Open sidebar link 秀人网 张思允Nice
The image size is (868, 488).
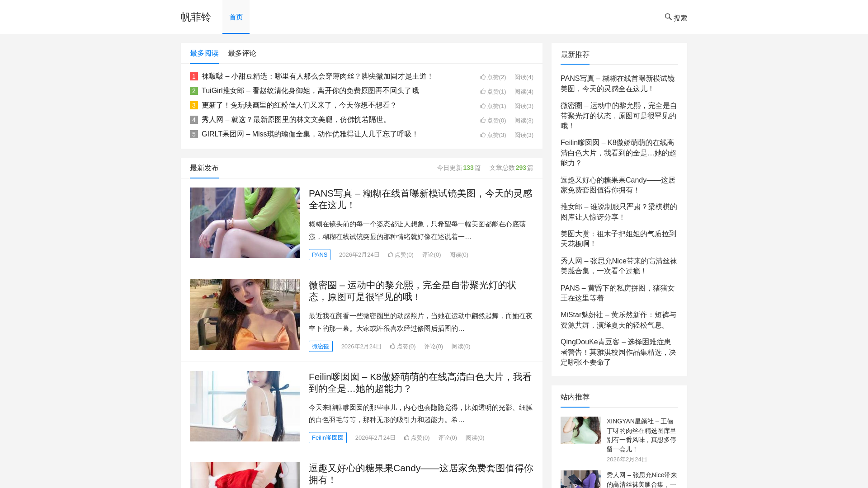(619, 266)
